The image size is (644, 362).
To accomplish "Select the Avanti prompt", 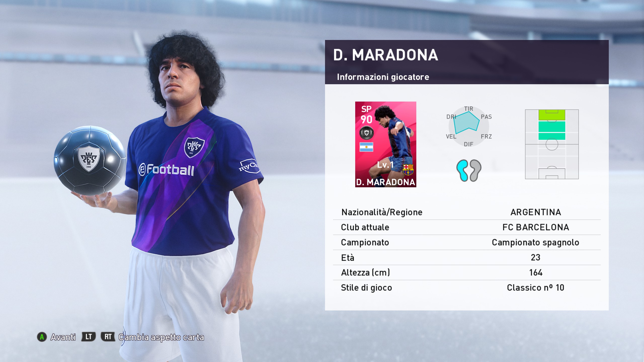I will pos(63,337).
